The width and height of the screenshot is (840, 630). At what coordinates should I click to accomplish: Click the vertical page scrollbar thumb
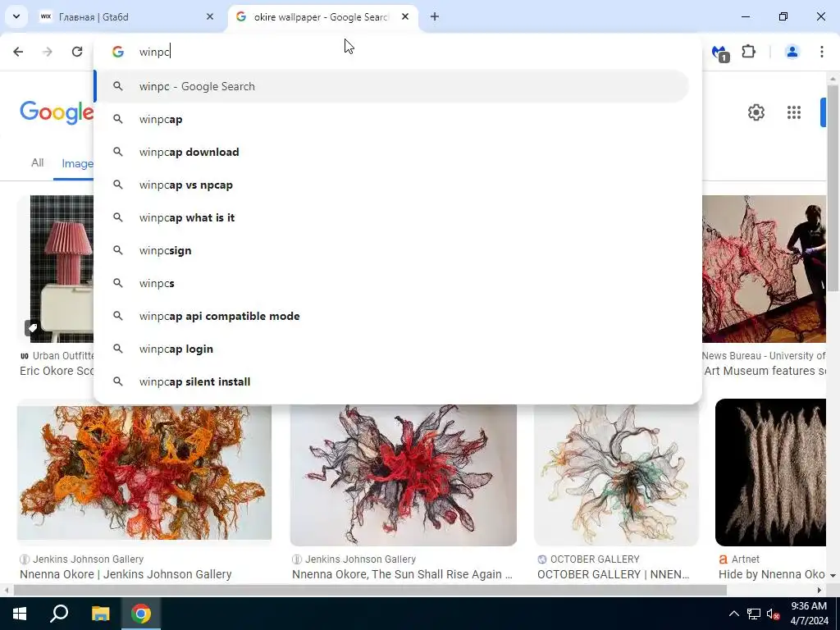(x=833, y=188)
